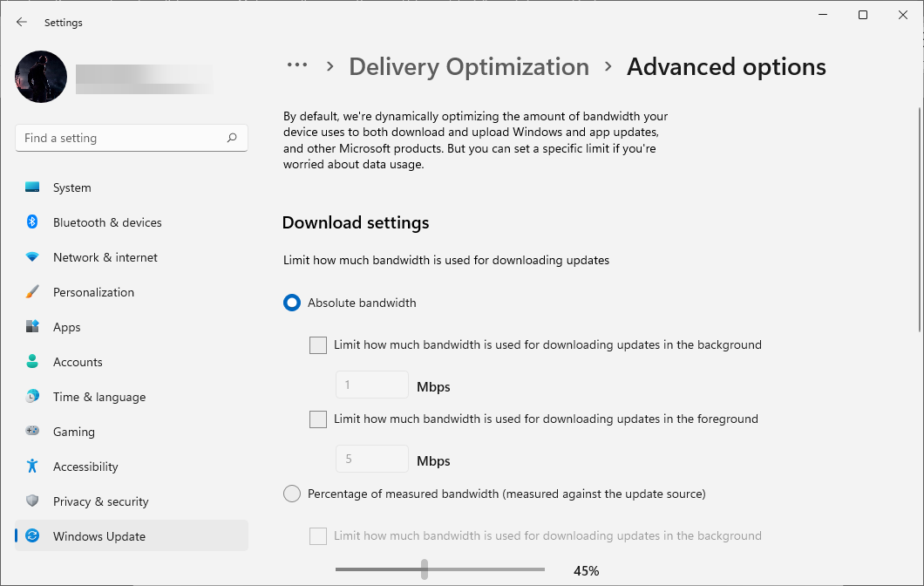Screen dimensions: 924x586
Task: Click the back arrow icon
Action: tap(22, 22)
